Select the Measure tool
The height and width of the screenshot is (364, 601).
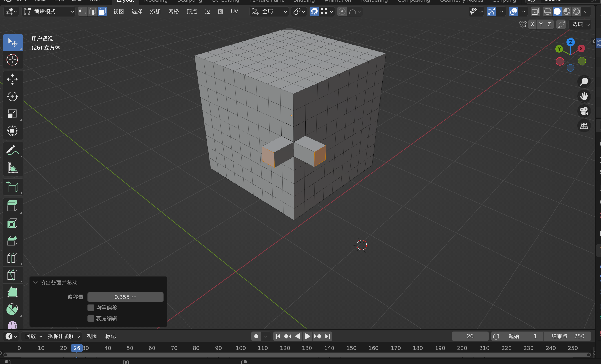click(x=12, y=168)
